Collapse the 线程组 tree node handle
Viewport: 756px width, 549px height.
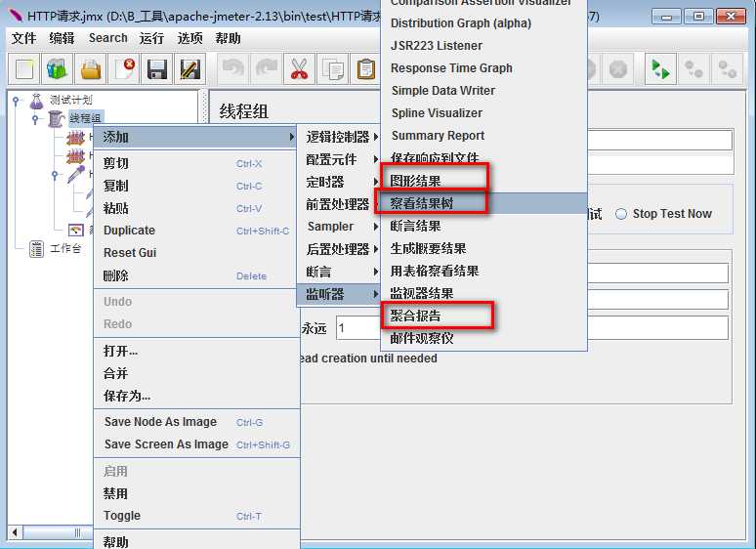(x=35, y=118)
